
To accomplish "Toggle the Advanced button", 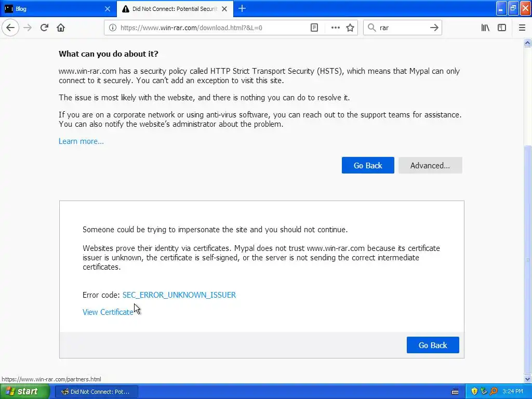I will point(430,165).
